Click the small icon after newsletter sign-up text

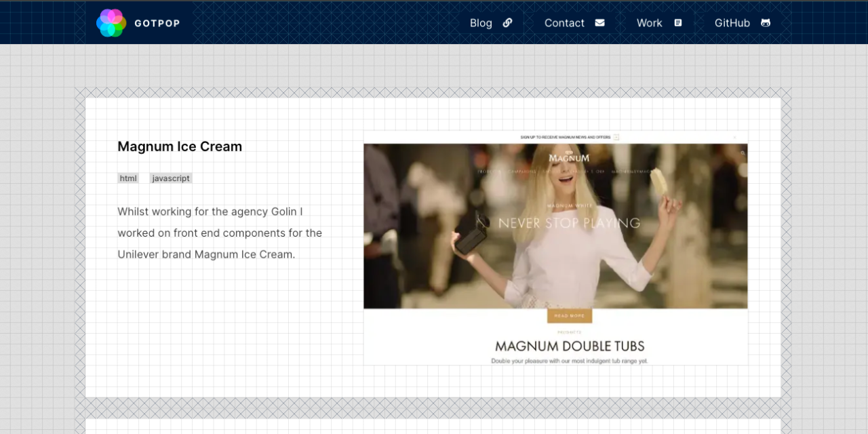coord(616,137)
